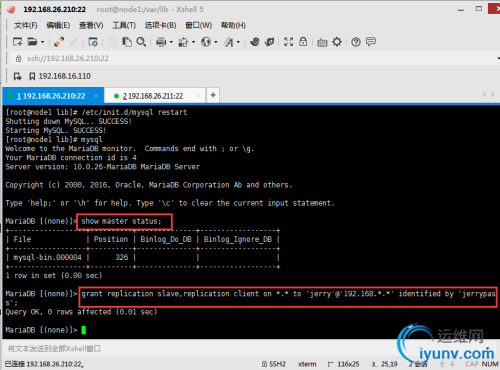Launch Xagent leaf icon

pyautogui.click(x=269, y=42)
